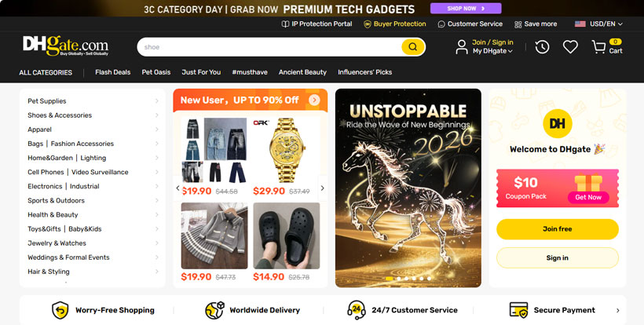
Task: Click the user profile icon
Action: pos(462,47)
